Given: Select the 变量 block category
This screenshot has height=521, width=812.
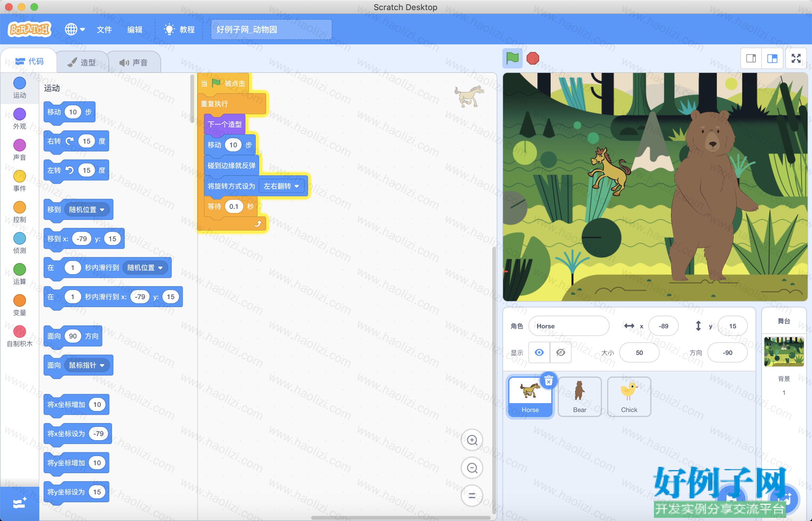Looking at the screenshot, I should (19, 305).
